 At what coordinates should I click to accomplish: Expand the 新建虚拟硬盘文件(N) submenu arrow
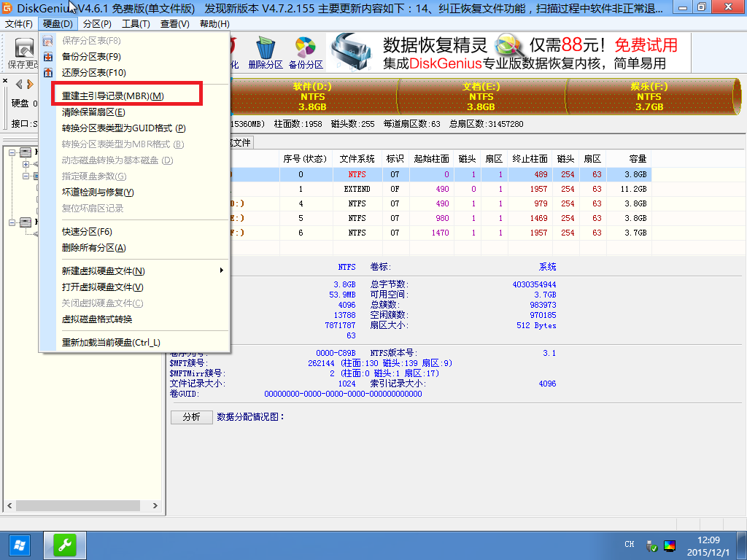point(221,271)
